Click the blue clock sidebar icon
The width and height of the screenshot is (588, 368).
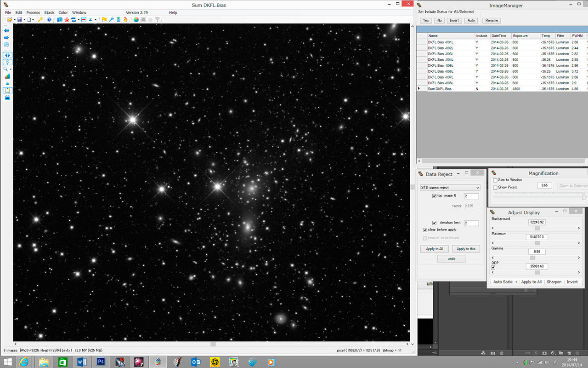click(x=6, y=45)
